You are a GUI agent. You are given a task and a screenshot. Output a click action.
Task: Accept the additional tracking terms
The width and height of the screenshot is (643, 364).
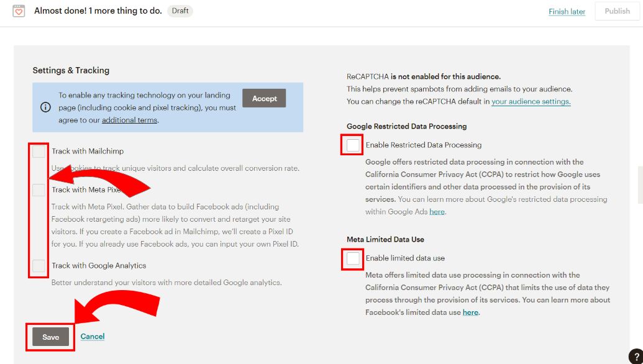click(264, 98)
